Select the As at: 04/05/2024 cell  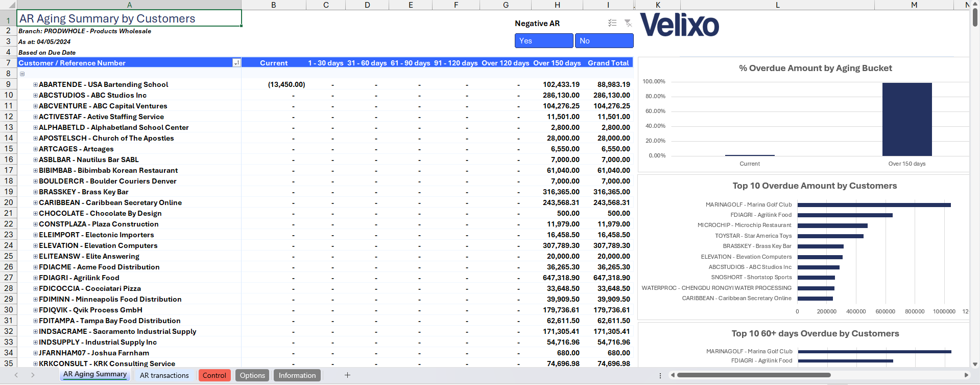point(129,42)
